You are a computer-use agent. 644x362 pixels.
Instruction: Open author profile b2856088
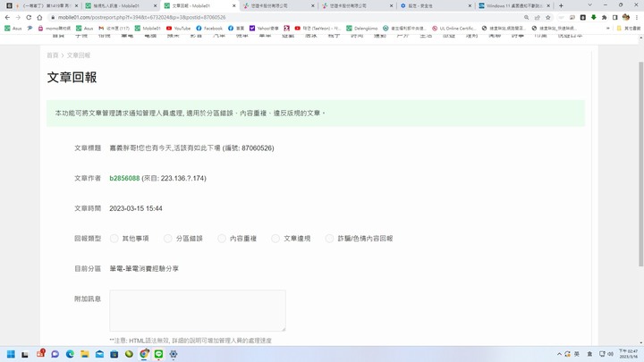pos(124,178)
